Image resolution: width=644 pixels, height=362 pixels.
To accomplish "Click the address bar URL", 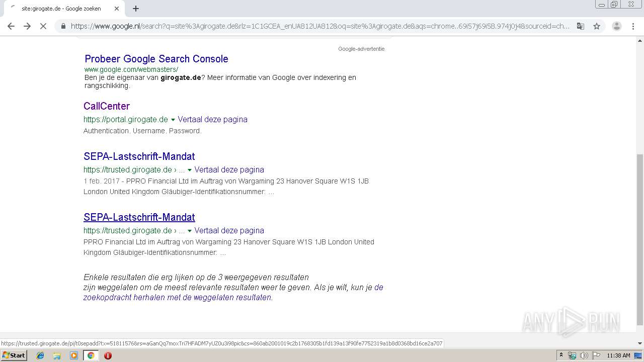I will click(320, 26).
